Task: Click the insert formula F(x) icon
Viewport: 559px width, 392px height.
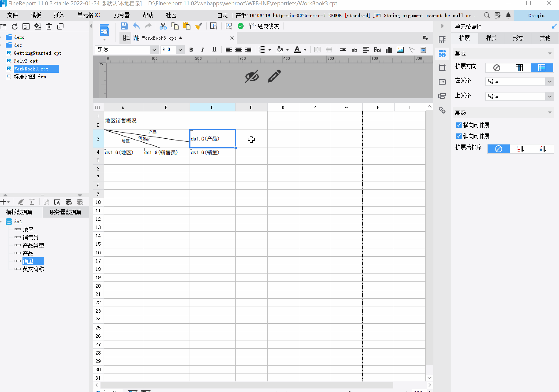Action: (377, 50)
